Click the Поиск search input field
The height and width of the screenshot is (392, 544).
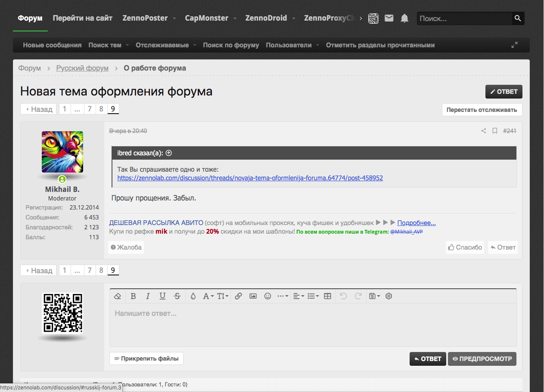tap(463, 19)
